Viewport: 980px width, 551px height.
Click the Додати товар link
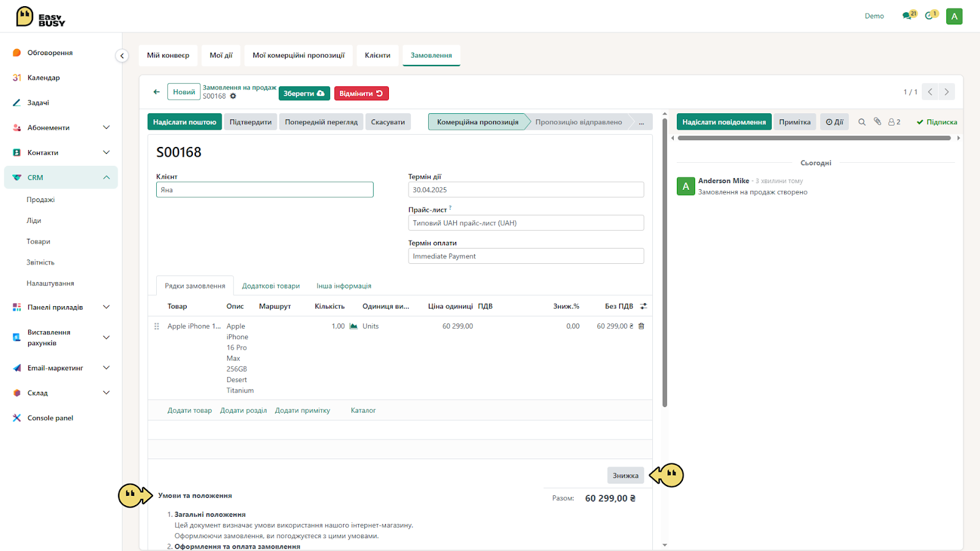point(190,411)
